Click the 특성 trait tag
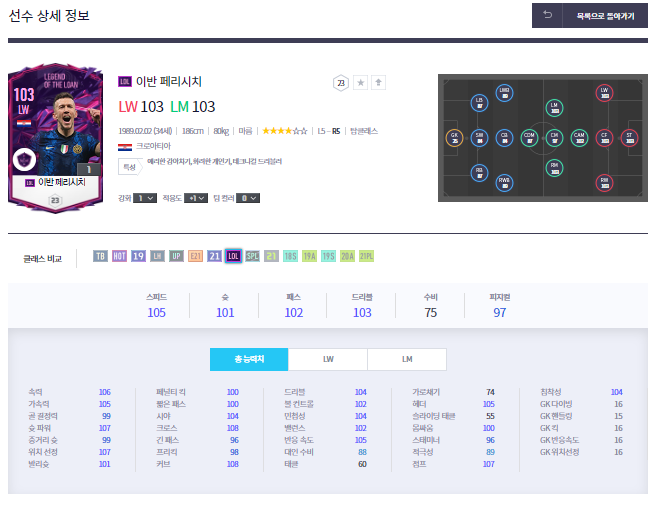The height and width of the screenshot is (523, 658). point(130,167)
